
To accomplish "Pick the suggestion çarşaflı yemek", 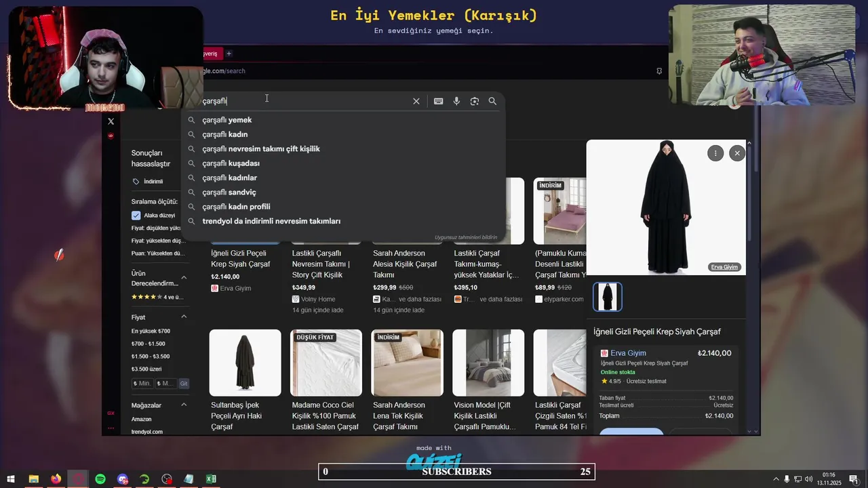I will (343, 120).
